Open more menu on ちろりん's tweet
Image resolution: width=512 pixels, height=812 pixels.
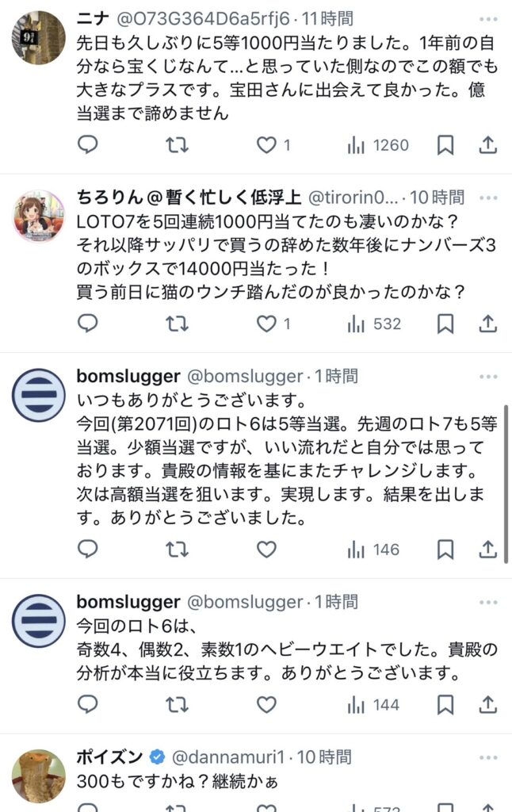click(488, 197)
